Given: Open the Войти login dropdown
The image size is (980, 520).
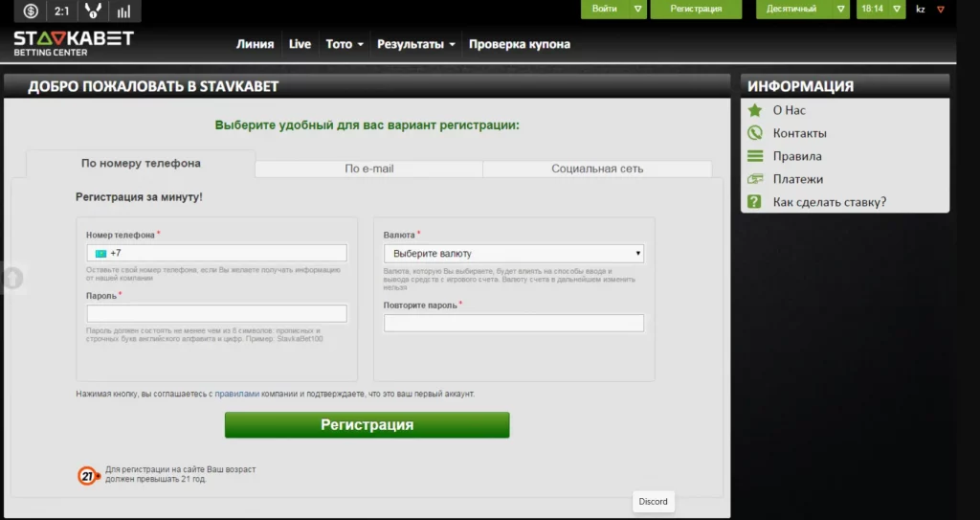Looking at the screenshot, I should pos(613,9).
